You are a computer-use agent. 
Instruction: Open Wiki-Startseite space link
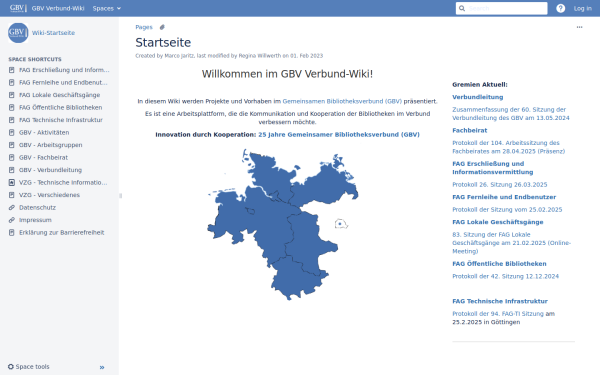coord(53,33)
